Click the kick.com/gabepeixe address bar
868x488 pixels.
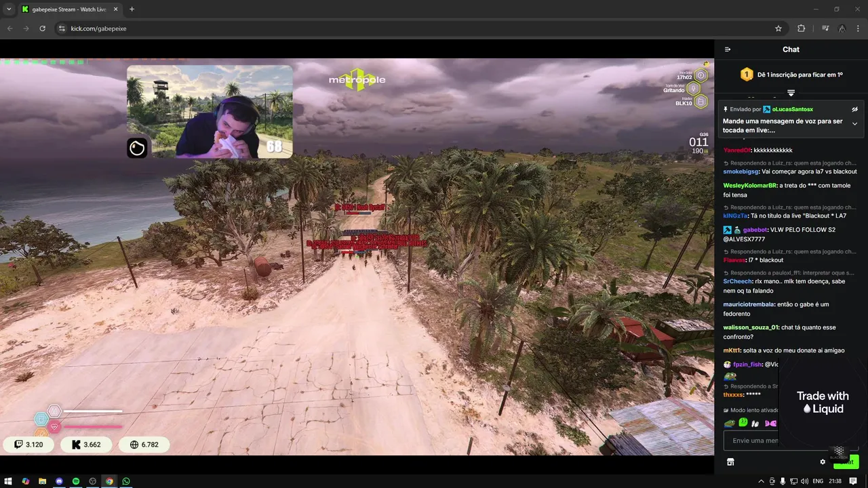pyautogui.click(x=420, y=28)
